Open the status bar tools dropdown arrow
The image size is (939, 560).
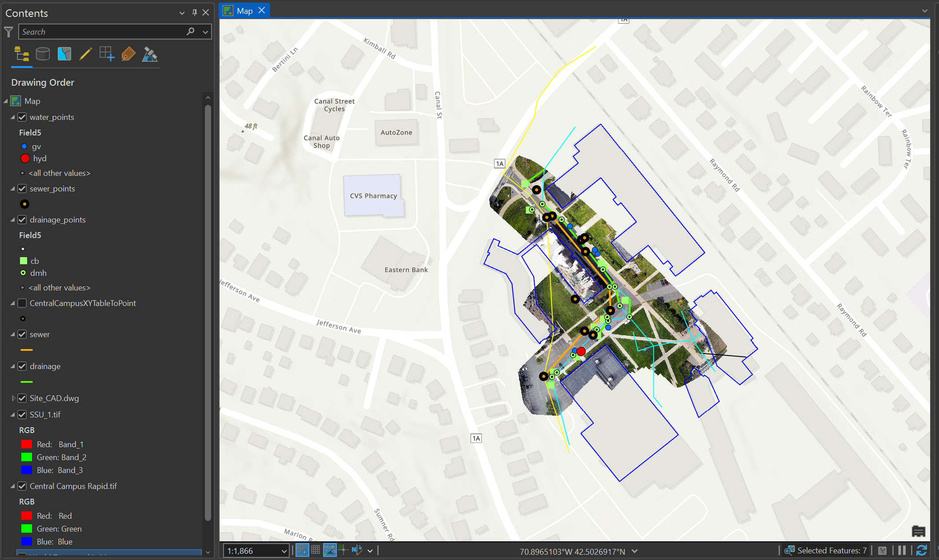tap(370, 551)
